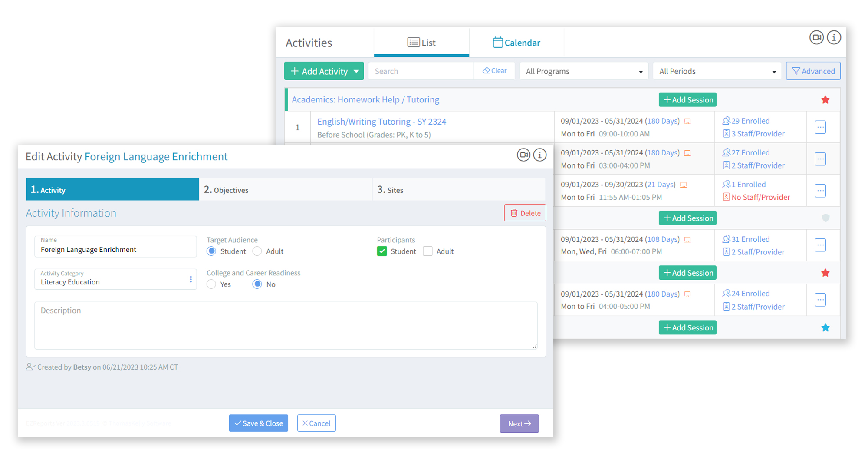Click the video icon in Activities panel header
Image resolution: width=868 pixels, height=466 pixels.
pyautogui.click(x=816, y=38)
